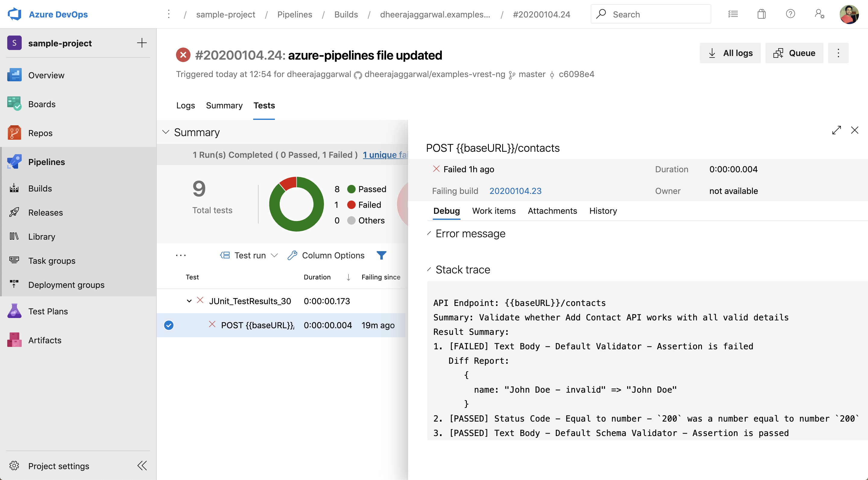Open the test list ellipsis menu
The height and width of the screenshot is (480, 868).
tap(181, 255)
